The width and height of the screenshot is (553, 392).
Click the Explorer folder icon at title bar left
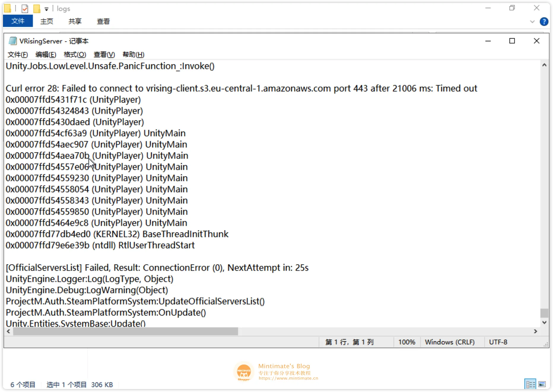click(x=8, y=9)
